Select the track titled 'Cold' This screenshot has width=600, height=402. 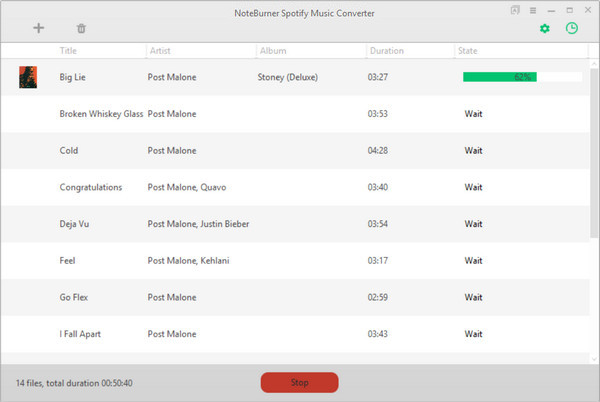coord(68,150)
